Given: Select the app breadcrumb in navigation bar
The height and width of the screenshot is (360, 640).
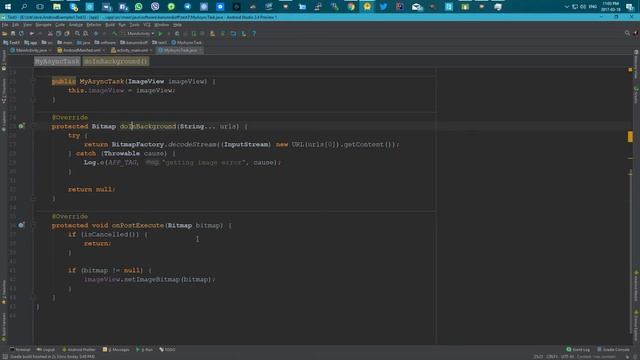Looking at the screenshot, I should [31, 42].
